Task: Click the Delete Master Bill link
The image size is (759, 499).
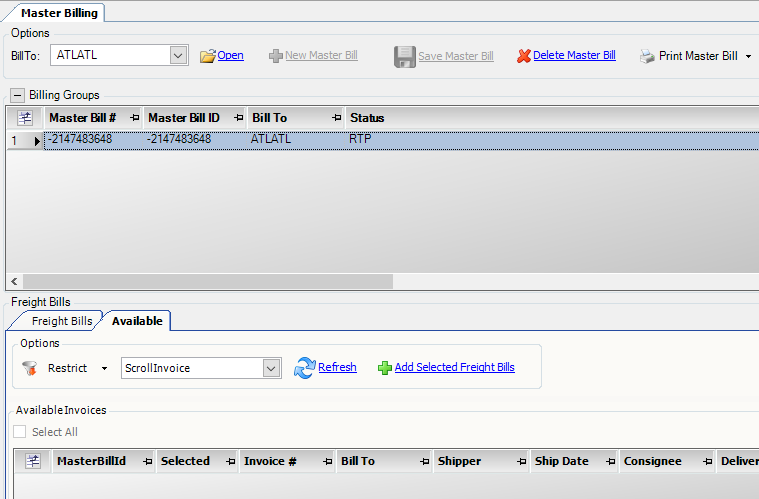Action: pos(575,56)
